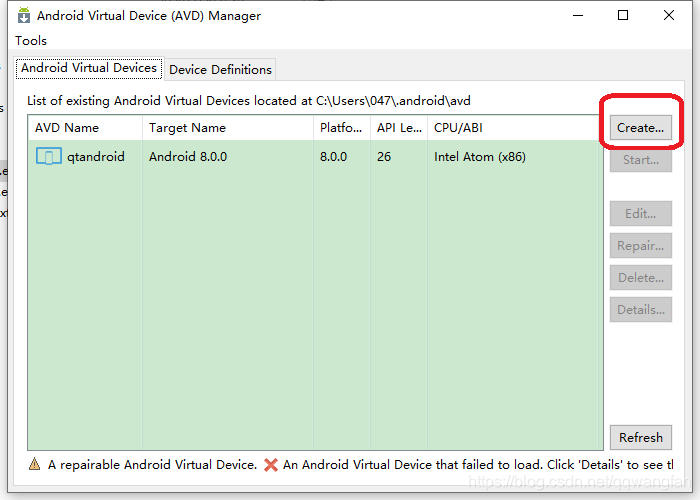Close the AVD Manager window
This screenshot has width=700, height=500.
coord(669,15)
